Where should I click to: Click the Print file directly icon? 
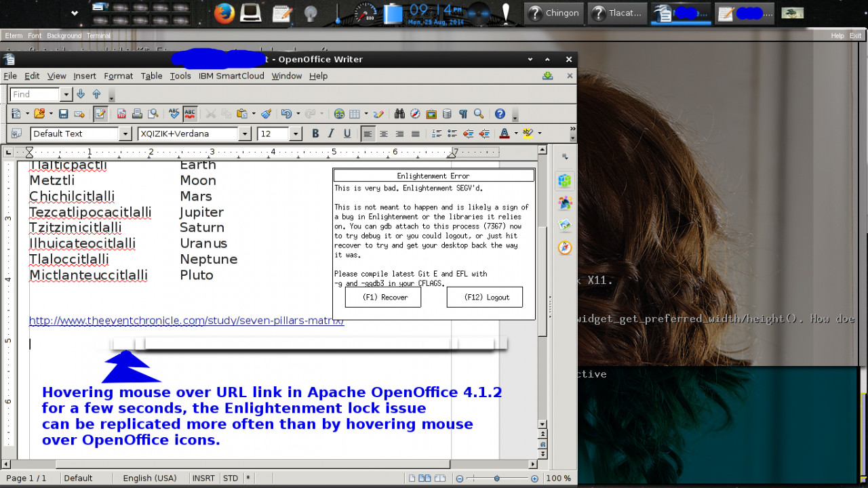137,114
